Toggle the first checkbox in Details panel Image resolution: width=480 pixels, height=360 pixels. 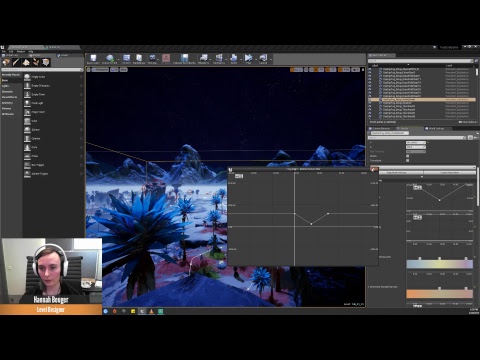click(407, 156)
